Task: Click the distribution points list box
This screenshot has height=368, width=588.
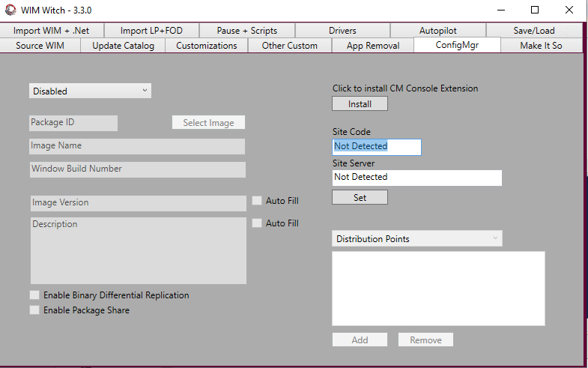Action: pos(438,289)
